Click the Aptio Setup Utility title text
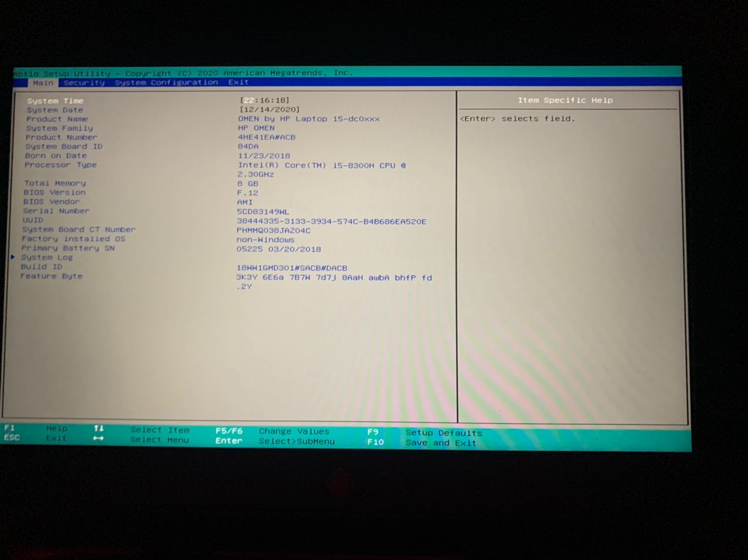748x560 pixels. pos(183,73)
